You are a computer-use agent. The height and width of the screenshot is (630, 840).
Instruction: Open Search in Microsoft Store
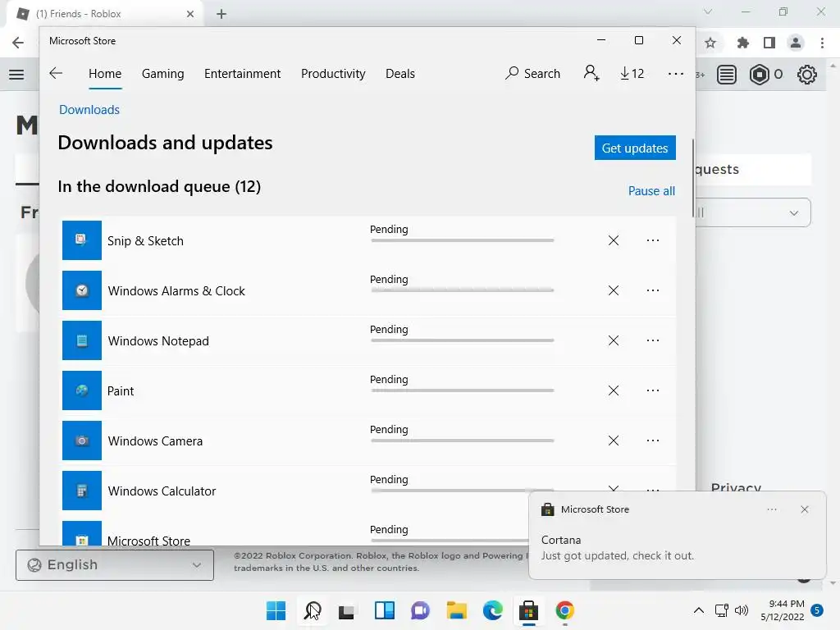(x=532, y=73)
